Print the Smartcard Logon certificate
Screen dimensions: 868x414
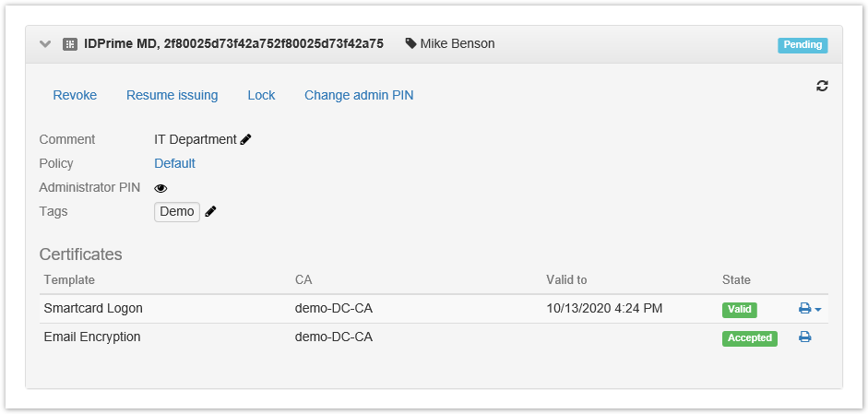pos(804,309)
